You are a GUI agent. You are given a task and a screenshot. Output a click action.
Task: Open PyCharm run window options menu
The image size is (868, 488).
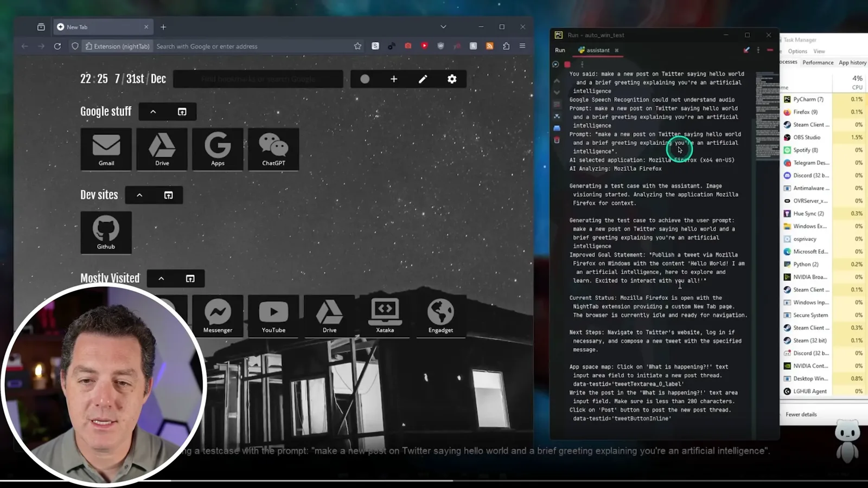point(758,50)
